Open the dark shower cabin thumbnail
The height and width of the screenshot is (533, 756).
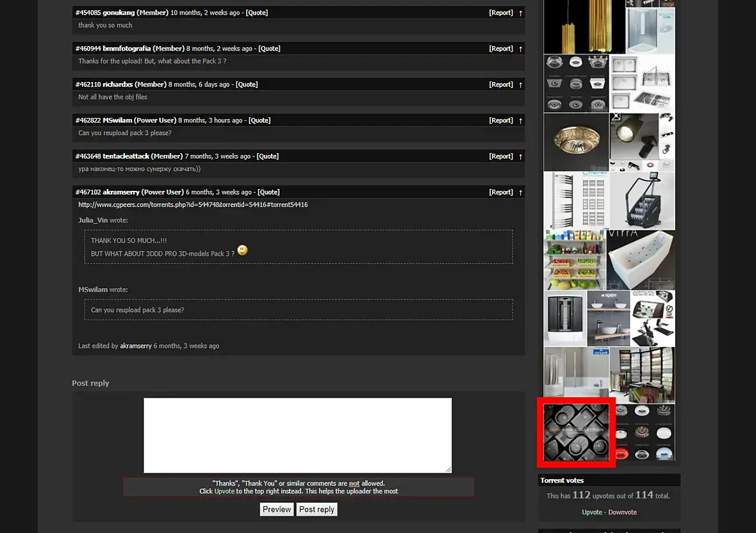pyautogui.click(x=565, y=318)
